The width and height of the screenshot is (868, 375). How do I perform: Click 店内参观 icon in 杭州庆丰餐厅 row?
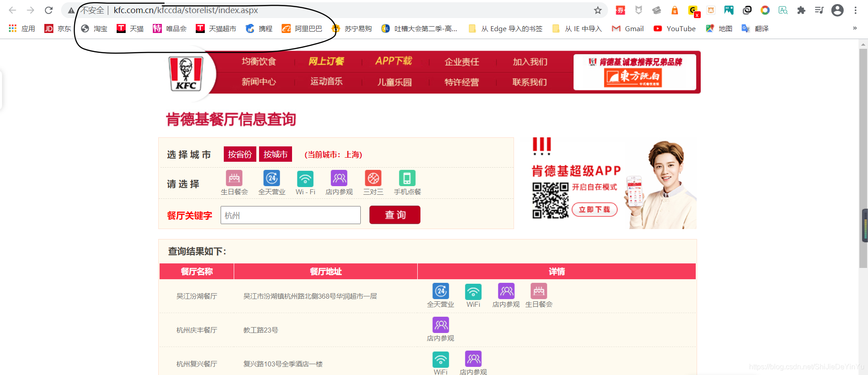440,325
